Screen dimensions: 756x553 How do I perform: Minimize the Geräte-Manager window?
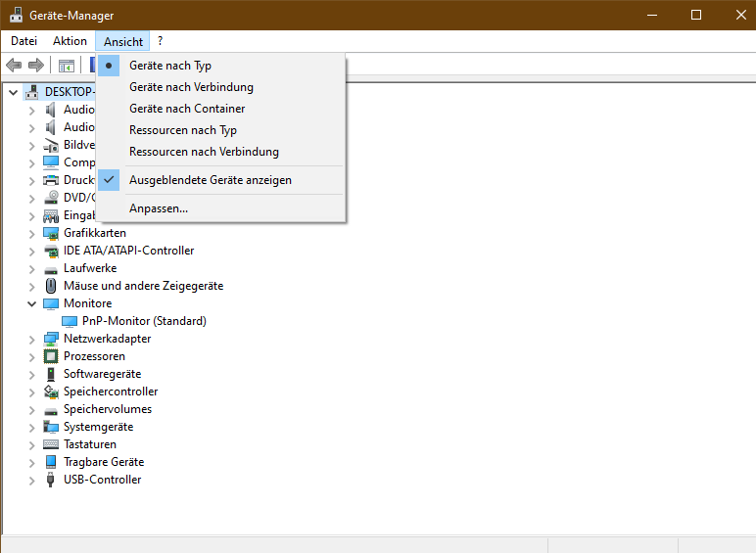652,15
